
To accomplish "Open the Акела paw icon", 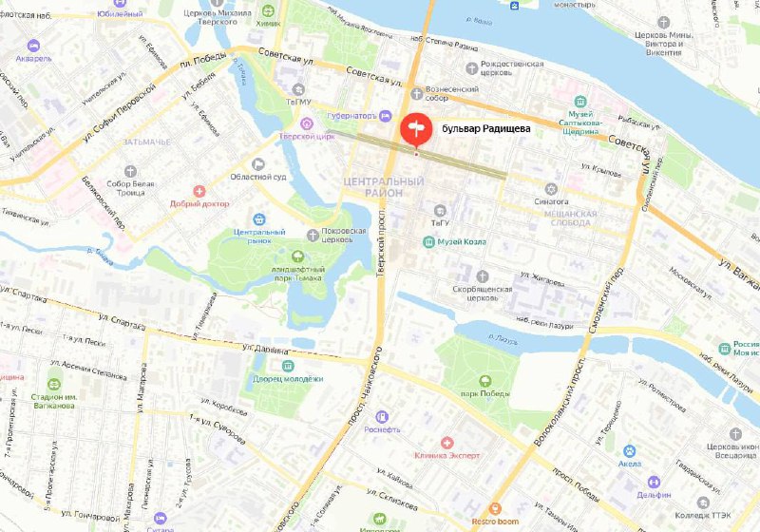I will click(x=629, y=451).
